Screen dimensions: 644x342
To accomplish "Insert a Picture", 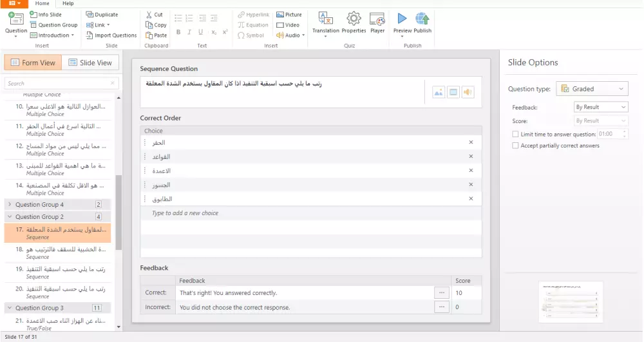I will tap(289, 14).
